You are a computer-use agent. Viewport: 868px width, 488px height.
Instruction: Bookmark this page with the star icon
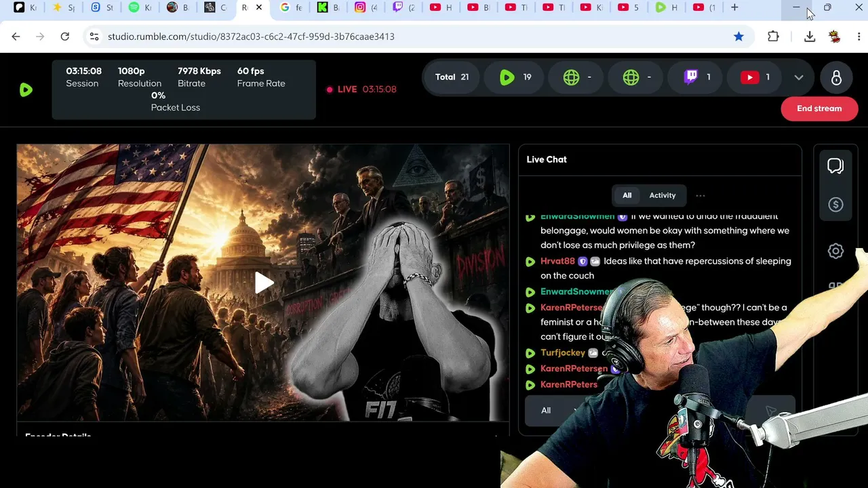pos(738,37)
